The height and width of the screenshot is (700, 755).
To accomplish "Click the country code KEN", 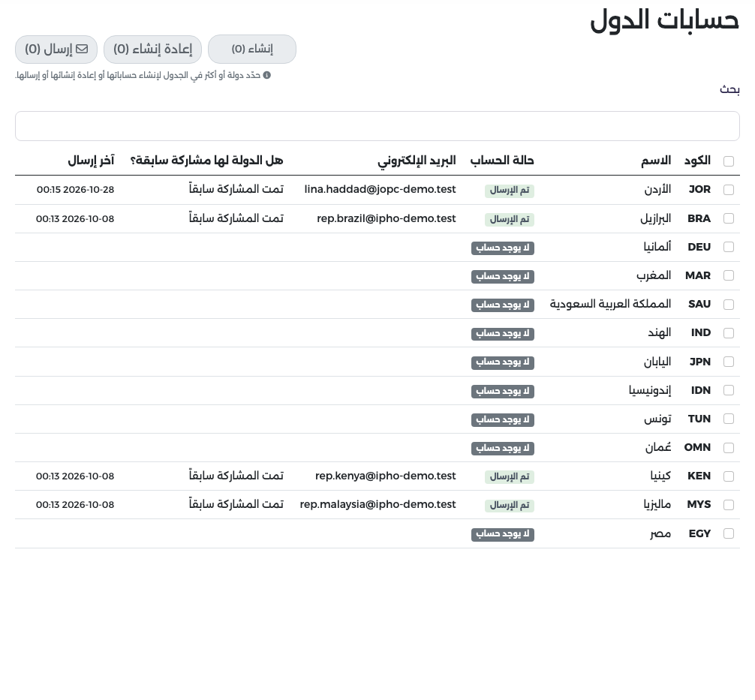I will 699,476.
